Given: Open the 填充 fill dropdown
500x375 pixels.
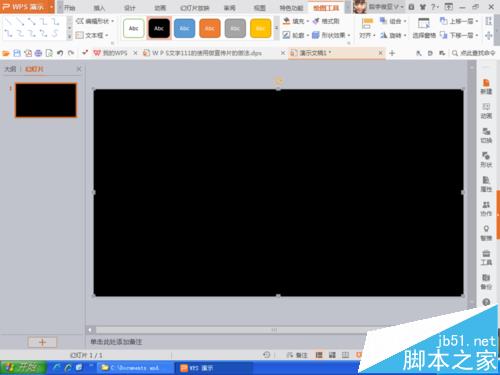Looking at the screenshot, I should (x=296, y=21).
